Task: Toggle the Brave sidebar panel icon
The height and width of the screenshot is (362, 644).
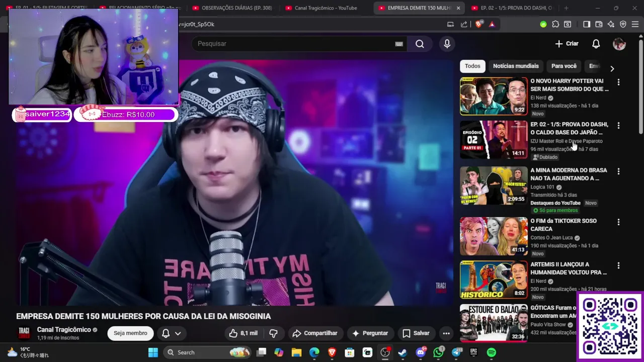Action: click(587, 24)
